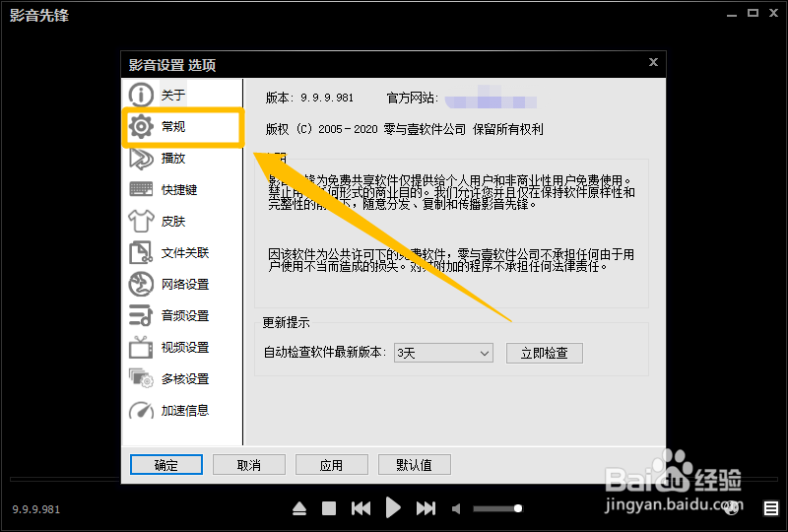Viewport: 788px width, 532px height.
Task: Open 音频设置 music note icon
Action: [x=141, y=315]
